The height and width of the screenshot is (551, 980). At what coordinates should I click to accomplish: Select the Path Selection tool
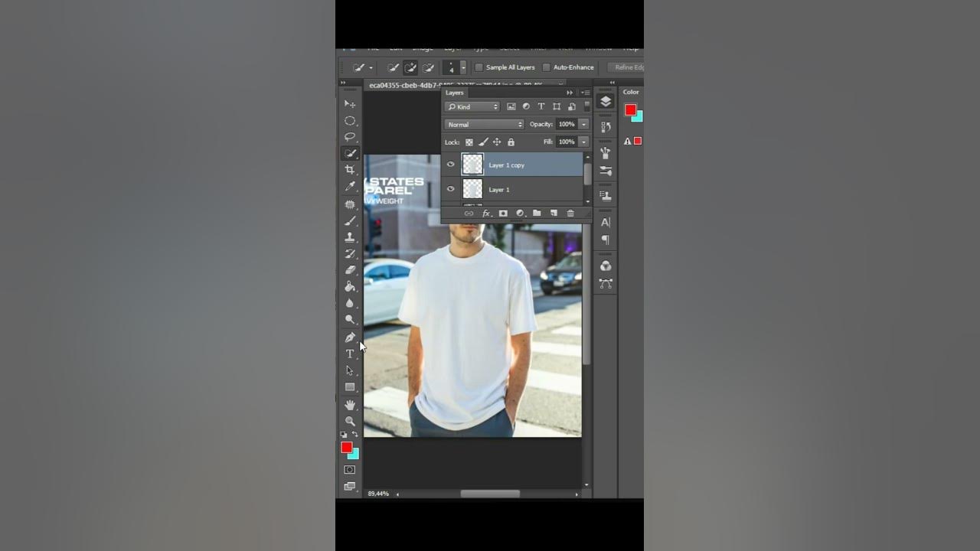tap(350, 370)
